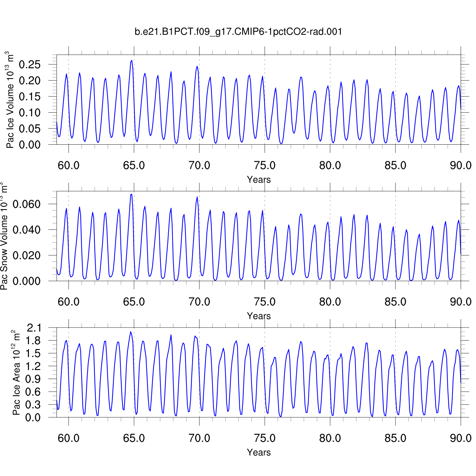The image size is (476, 476).
Task: Select the "Years" label below ice volume plot
Action: [259, 180]
